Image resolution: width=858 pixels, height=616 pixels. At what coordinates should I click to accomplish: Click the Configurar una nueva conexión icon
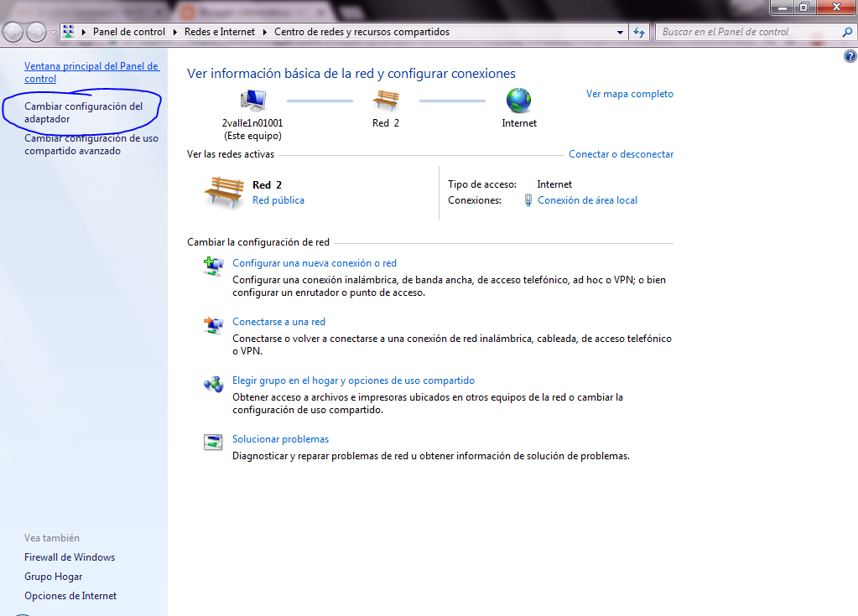click(x=213, y=267)
